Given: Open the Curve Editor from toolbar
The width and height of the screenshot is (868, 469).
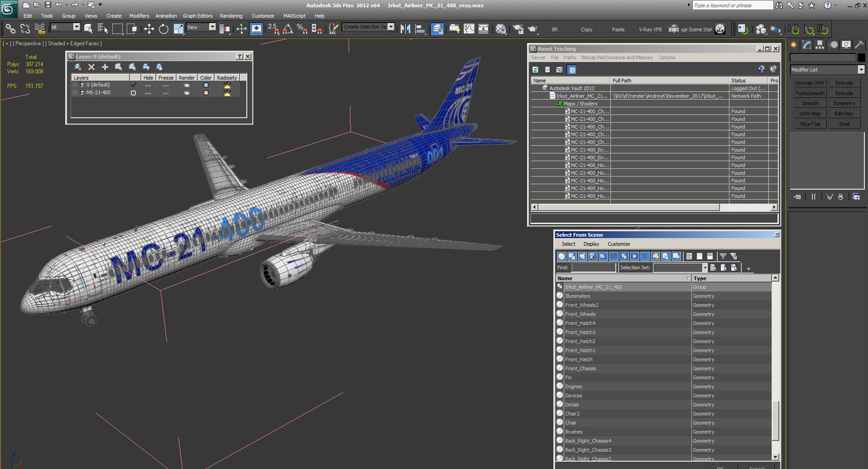Looking at the screenshot, I should tap(469, 29).
